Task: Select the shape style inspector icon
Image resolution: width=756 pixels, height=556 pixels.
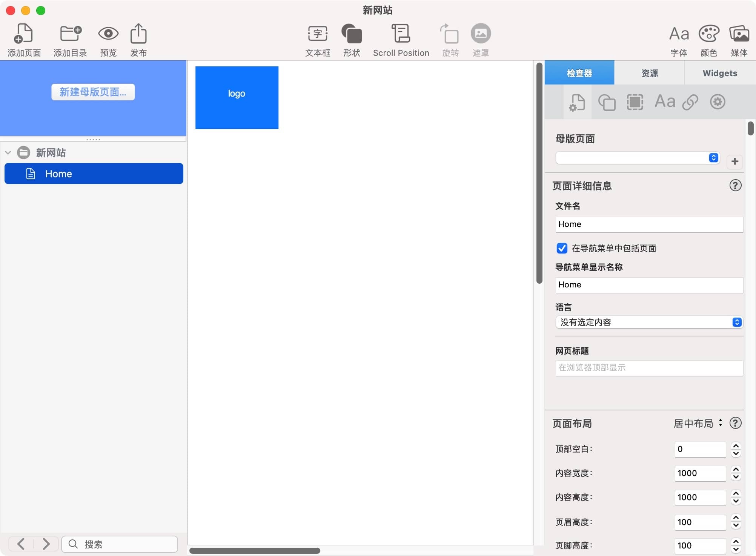Action: [x=607, y=102]
